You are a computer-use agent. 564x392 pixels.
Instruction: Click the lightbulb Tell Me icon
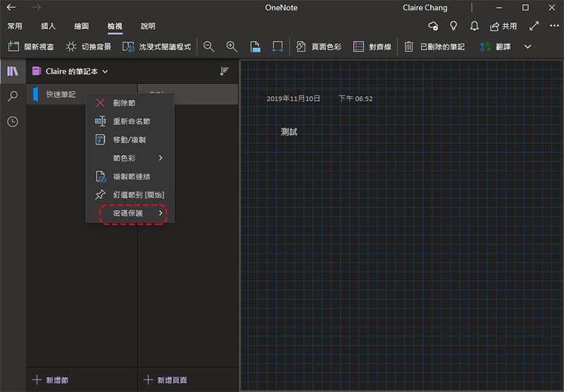(x=453, y=26)
